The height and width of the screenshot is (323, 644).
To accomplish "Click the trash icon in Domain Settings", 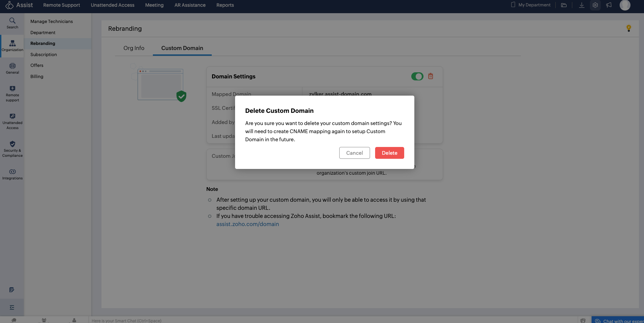I will (431, 76).
